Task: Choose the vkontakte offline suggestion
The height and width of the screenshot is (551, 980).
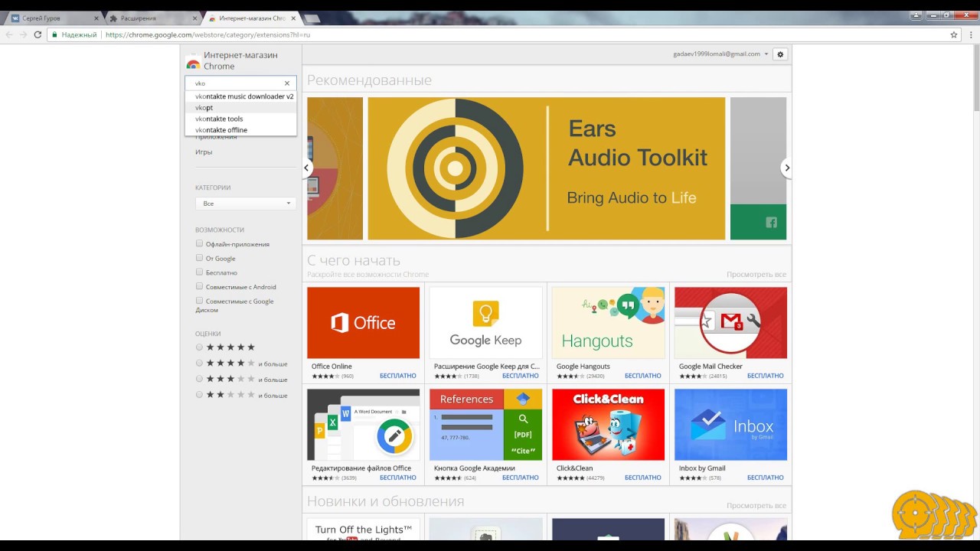Action: 240,130
